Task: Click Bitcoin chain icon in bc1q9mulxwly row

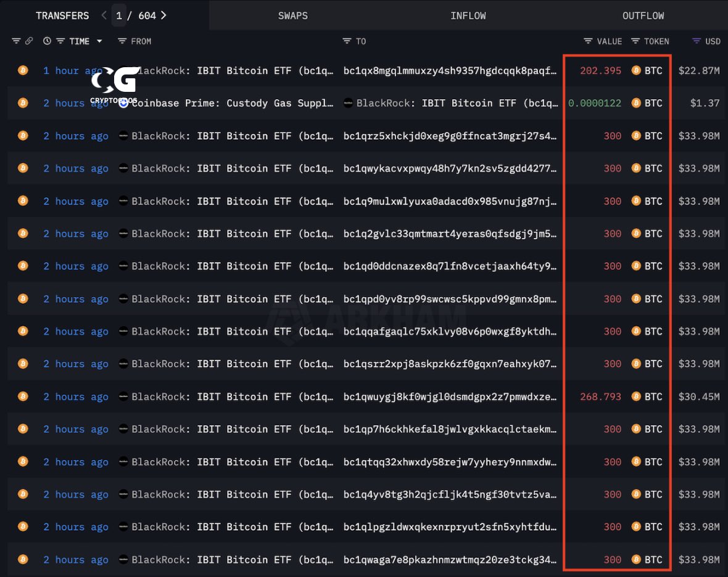Action: 23,201
